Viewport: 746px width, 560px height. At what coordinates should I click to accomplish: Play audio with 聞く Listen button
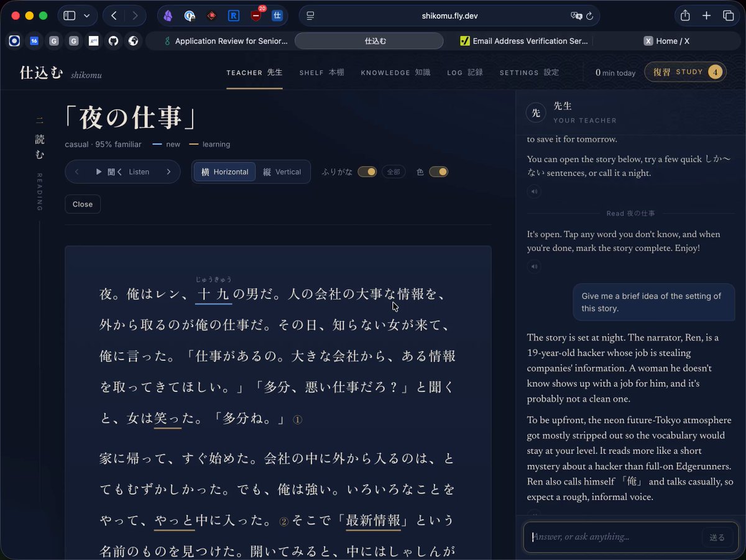pos(122,172)
